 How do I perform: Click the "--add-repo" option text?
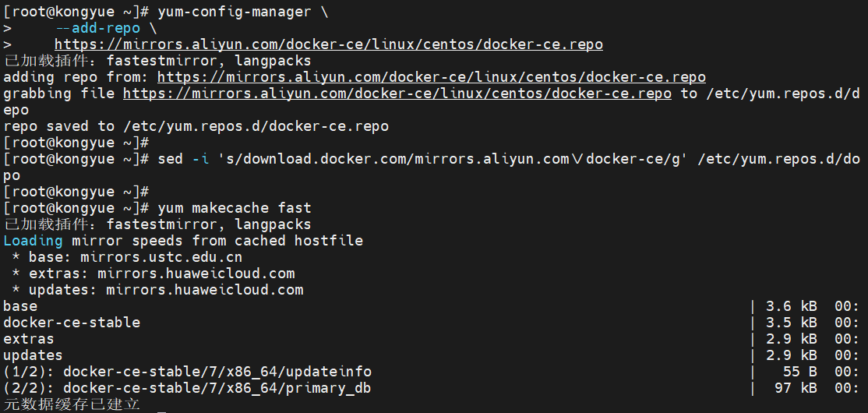point(97,28)
